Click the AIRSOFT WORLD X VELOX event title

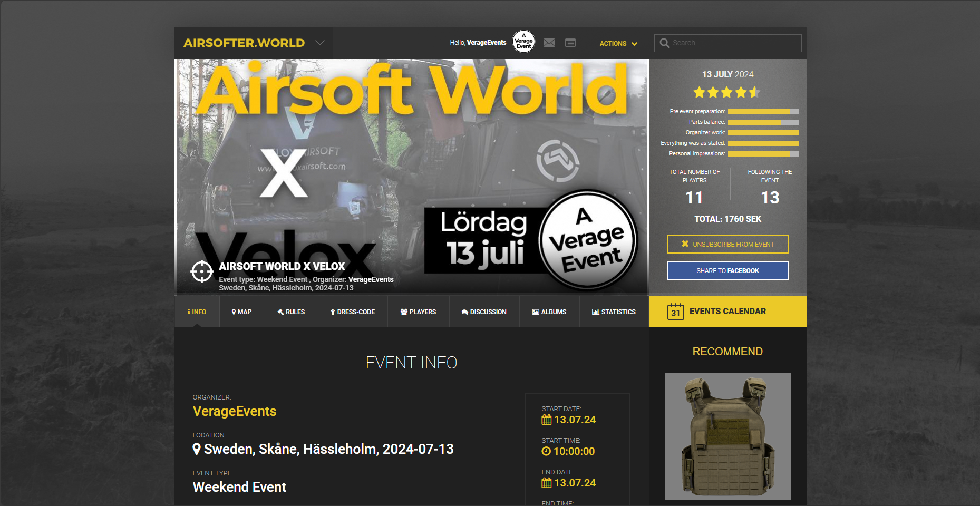click(282, 266)
